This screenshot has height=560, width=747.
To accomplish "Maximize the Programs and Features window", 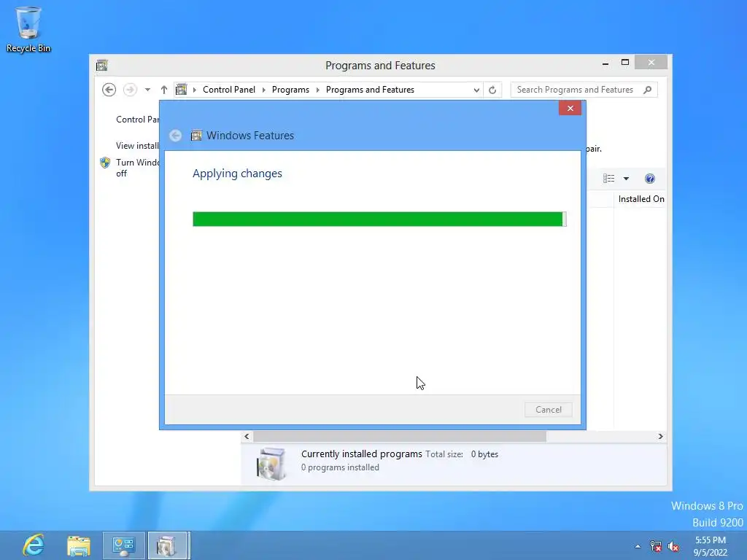I will pyautogui.click(x=625, y=63).
